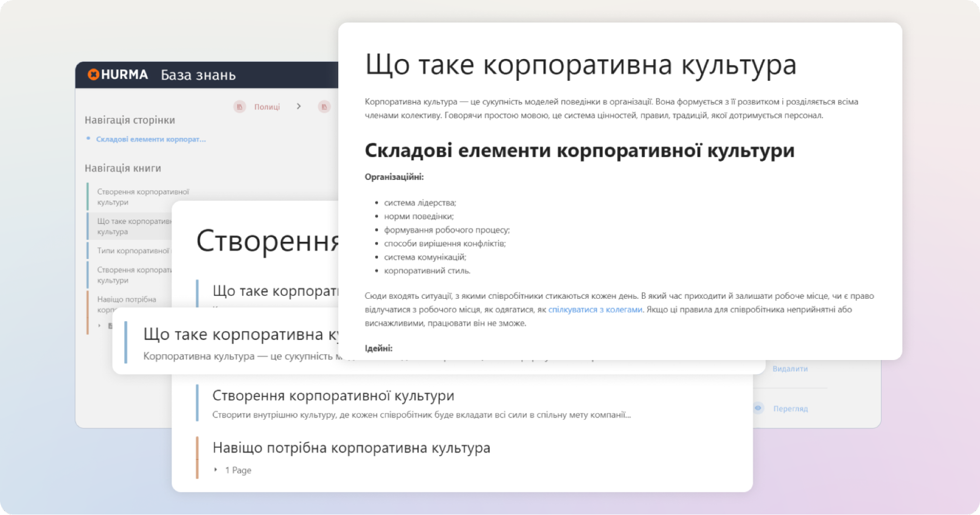Expand the sidebar chapter tree arrow
This screenshot has height=515, width=980.
(x=100, y=326)
